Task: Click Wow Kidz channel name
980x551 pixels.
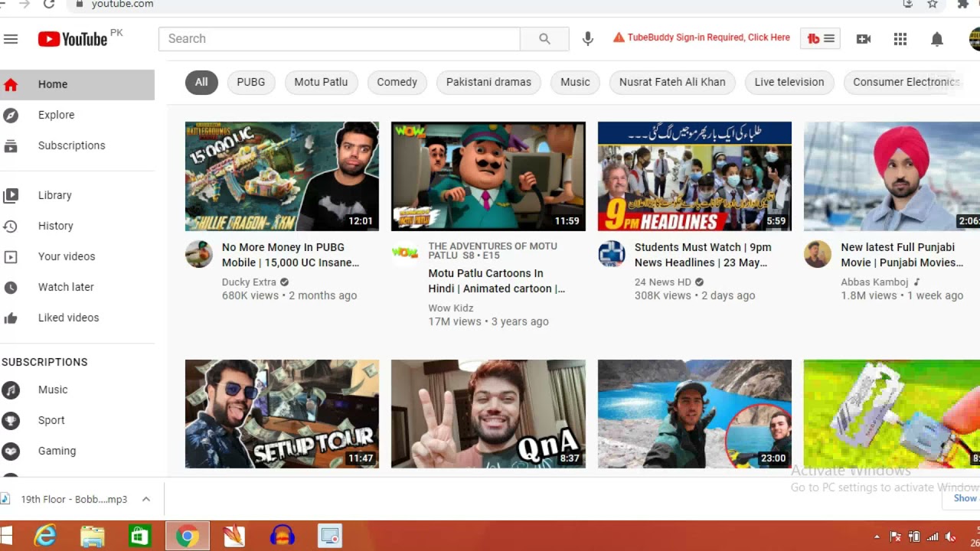Action: point(451,308)
